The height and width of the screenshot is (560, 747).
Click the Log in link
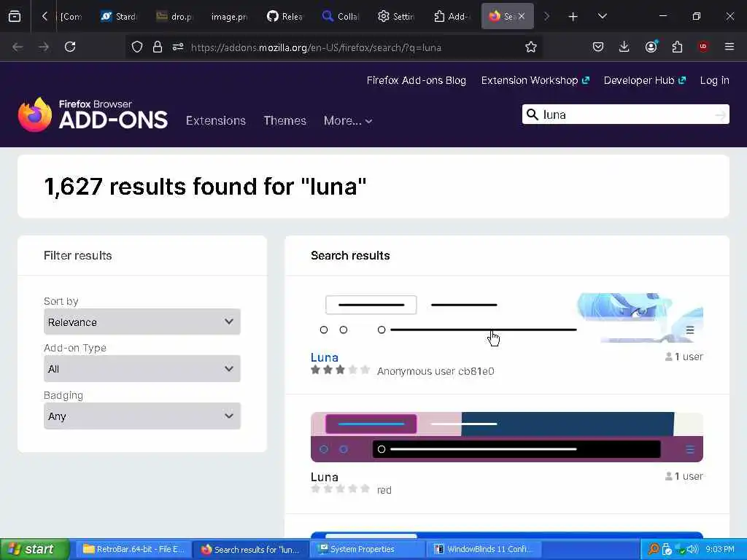click(x=715, y=80)
